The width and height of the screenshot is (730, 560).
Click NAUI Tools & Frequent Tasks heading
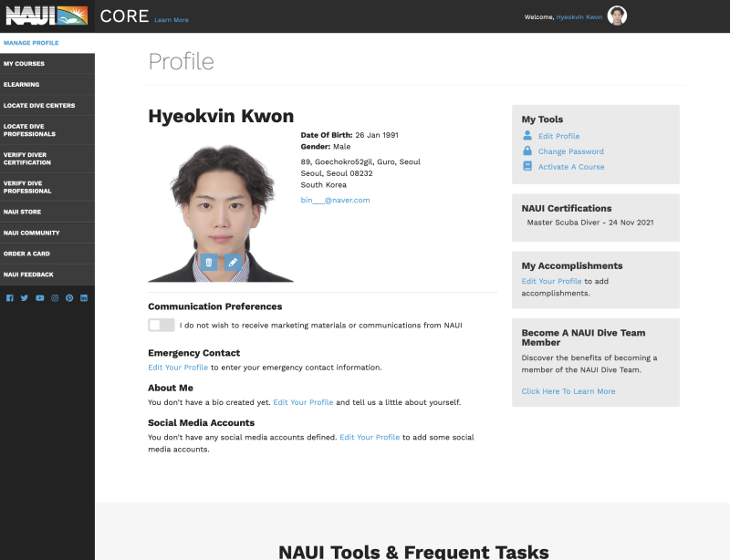413,552
